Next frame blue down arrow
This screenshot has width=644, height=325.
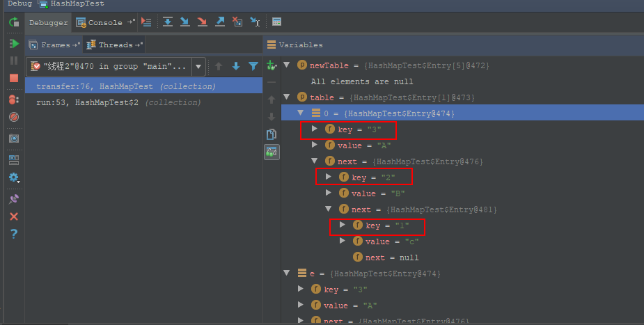[x=236, y=66]
